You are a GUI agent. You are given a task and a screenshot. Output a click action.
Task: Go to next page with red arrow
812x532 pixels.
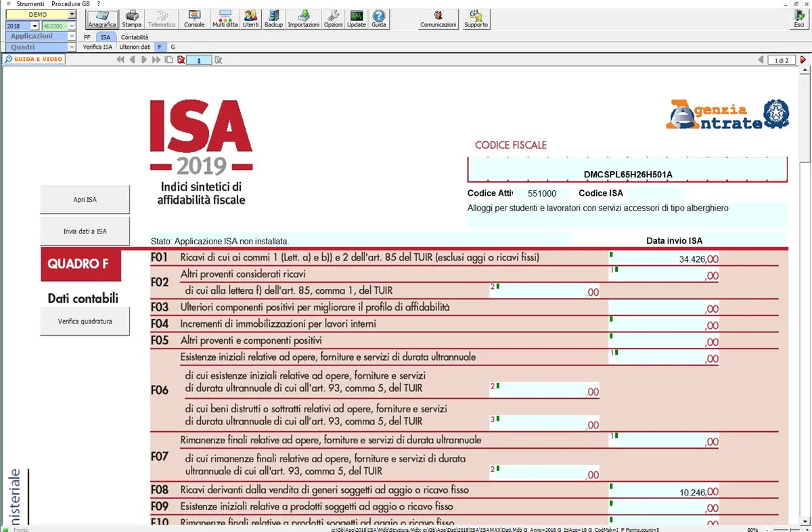tap(803, 60)
